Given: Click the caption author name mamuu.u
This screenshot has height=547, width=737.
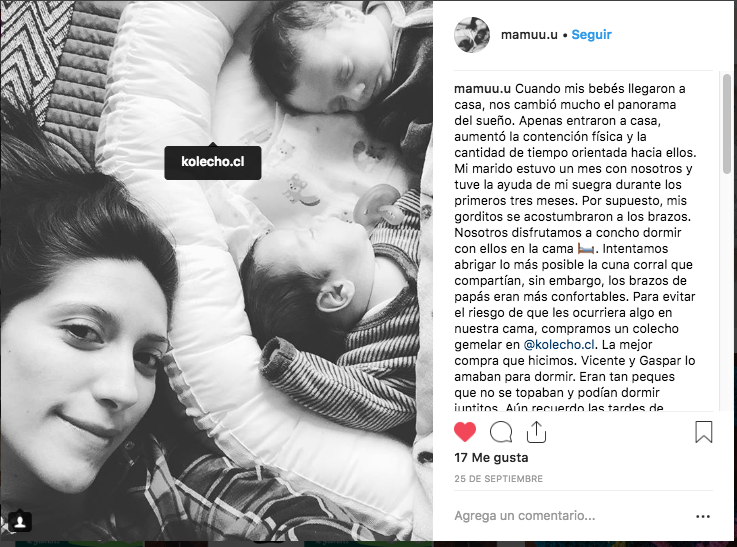Looking at the screenshot, I should pos(482,89).
